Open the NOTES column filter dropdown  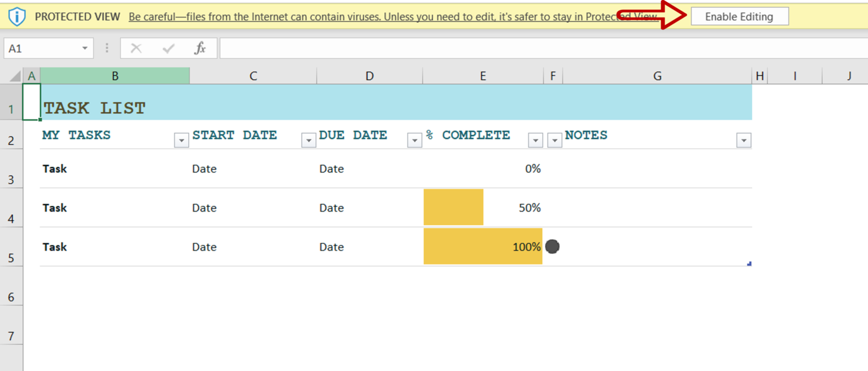point(745,139)
